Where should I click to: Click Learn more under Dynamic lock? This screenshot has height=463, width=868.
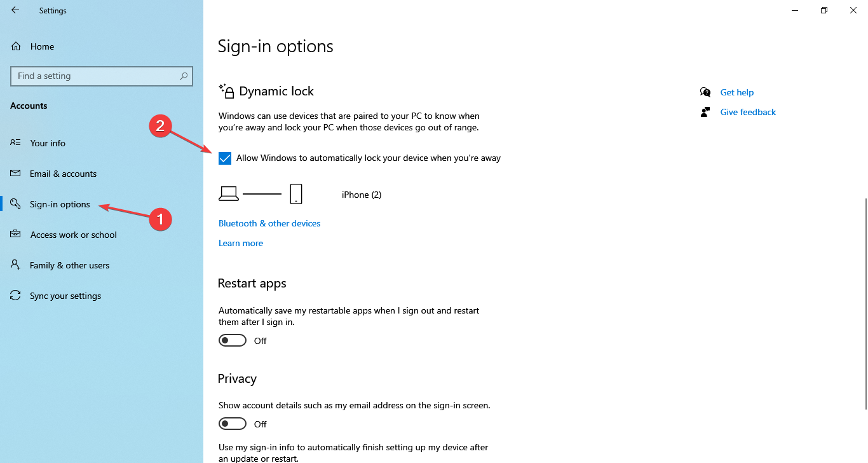240,242
